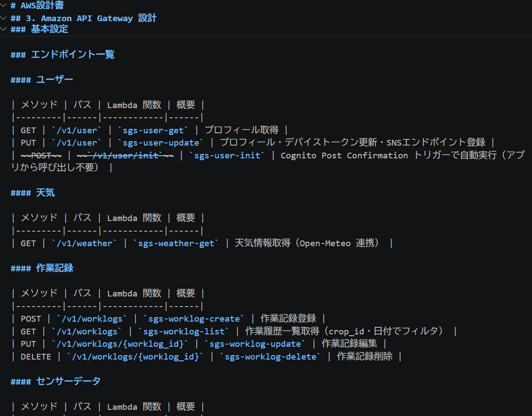Select the sgs-user-get Lambda name
Viewport: 532px width, 416px height.
(x=152, y=130)
